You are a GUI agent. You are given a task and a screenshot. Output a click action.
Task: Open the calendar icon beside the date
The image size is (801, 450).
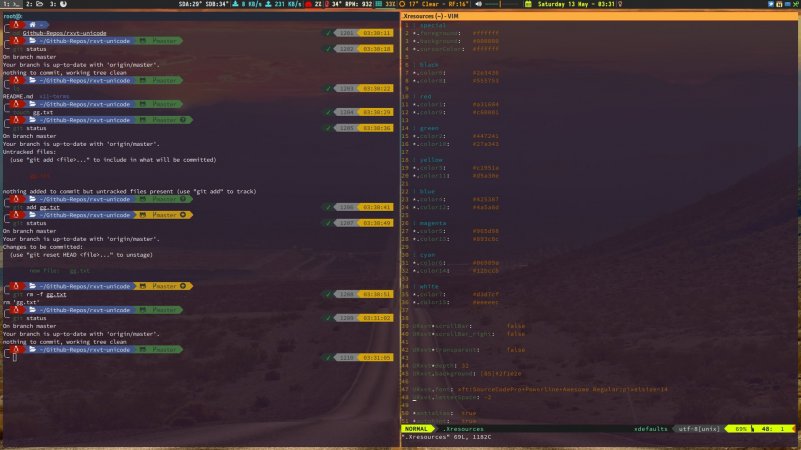pyautogui.click(x=528, y=4)
